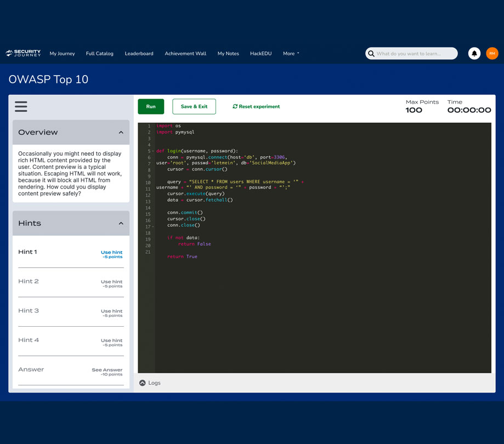Click the notification bell icon

pyautogui.click(x=474, y=53)
